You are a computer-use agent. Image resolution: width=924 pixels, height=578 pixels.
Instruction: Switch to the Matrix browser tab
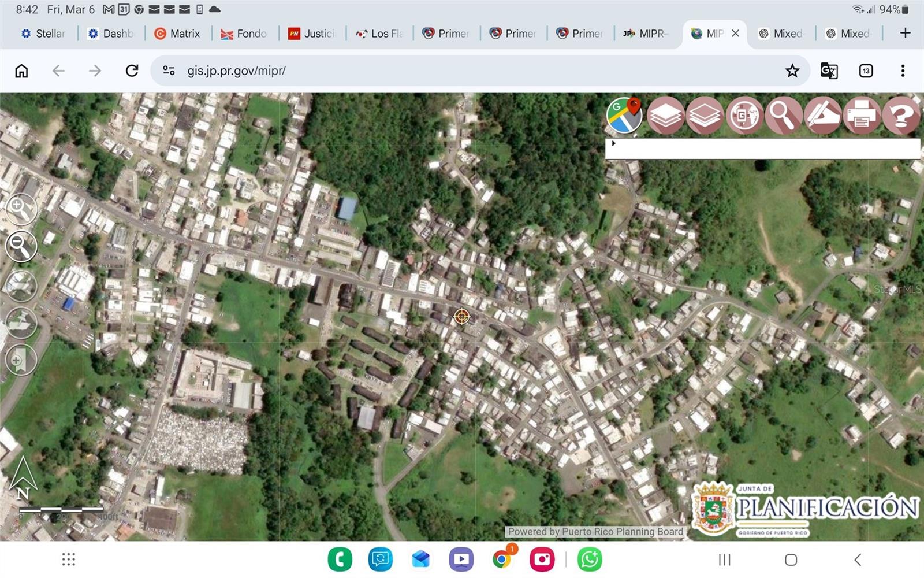coord(178,34)
